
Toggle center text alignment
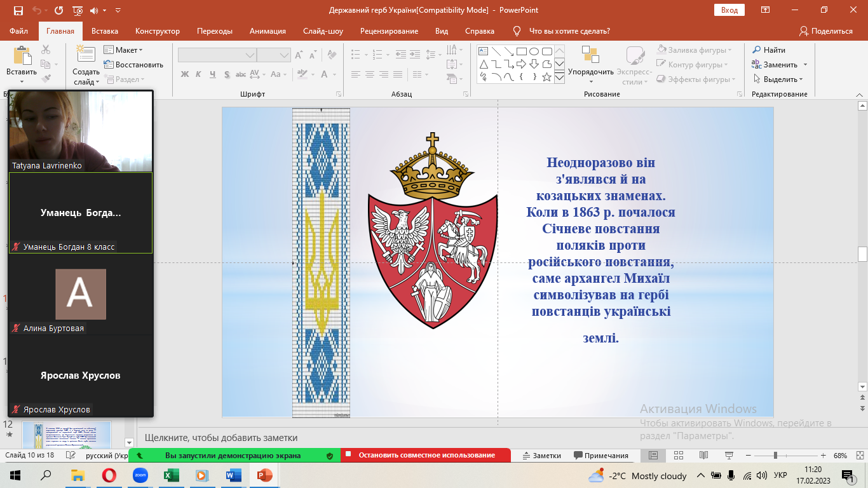point(370,74)
